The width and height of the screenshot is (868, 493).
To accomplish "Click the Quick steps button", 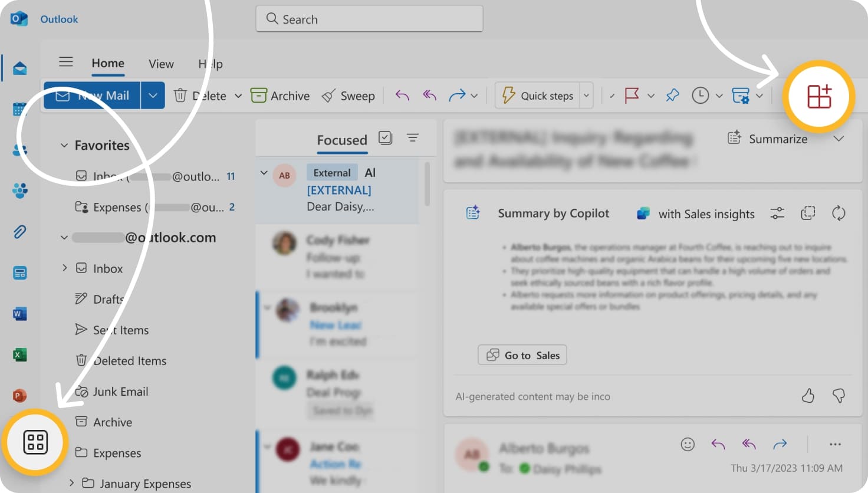I will pos(538,96).
